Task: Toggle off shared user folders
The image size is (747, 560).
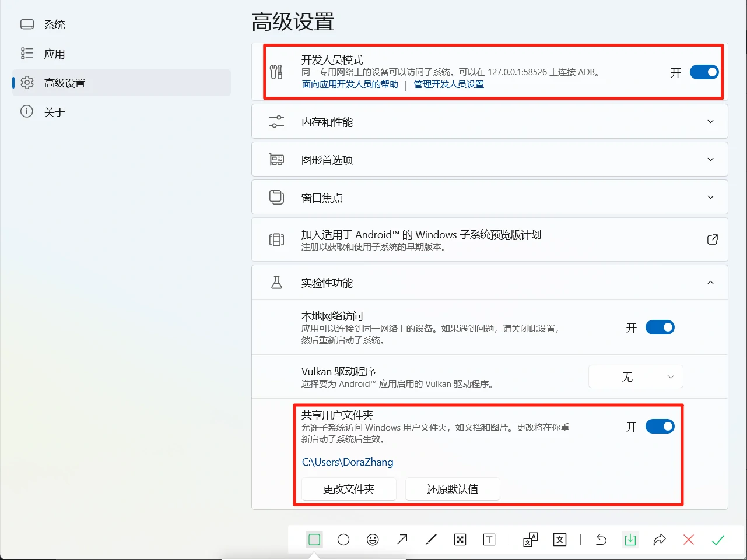Action: pos(660,427)
